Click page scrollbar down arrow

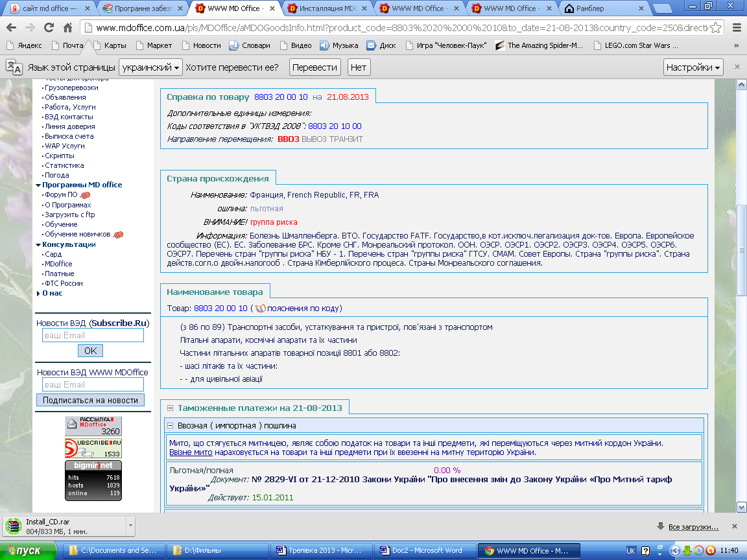coord(741,507)
